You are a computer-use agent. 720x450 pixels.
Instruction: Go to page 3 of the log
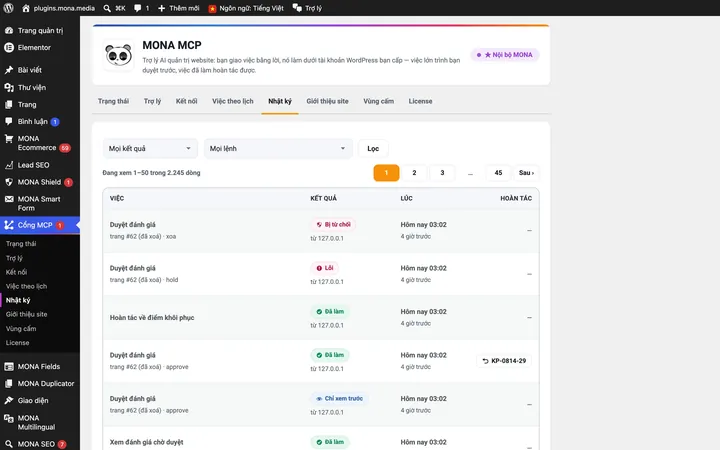[442, 173]
